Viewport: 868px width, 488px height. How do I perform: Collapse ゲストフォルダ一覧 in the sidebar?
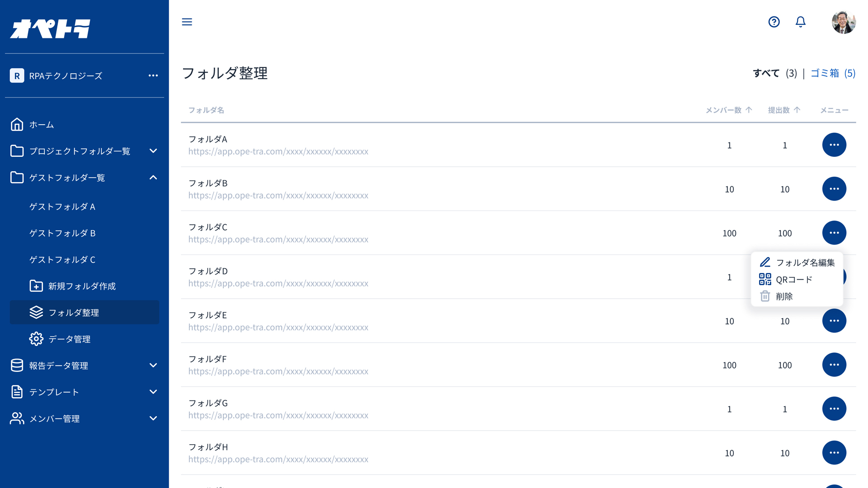point(153,178)
